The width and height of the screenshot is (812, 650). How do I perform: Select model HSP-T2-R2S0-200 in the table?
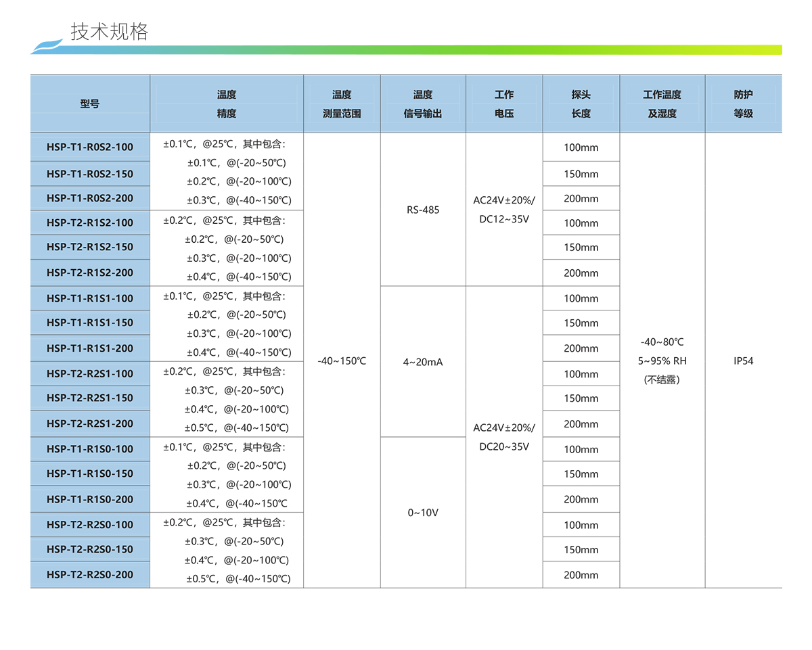(x=90, y=574)
